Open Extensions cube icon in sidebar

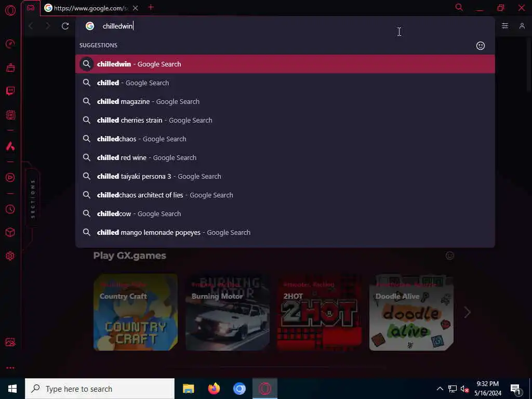tap(10, 232)
